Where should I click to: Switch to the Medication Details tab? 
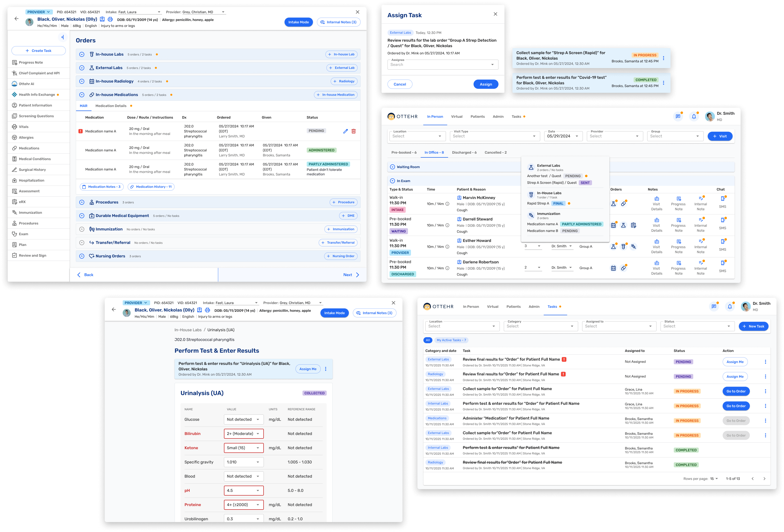point(111,106)
